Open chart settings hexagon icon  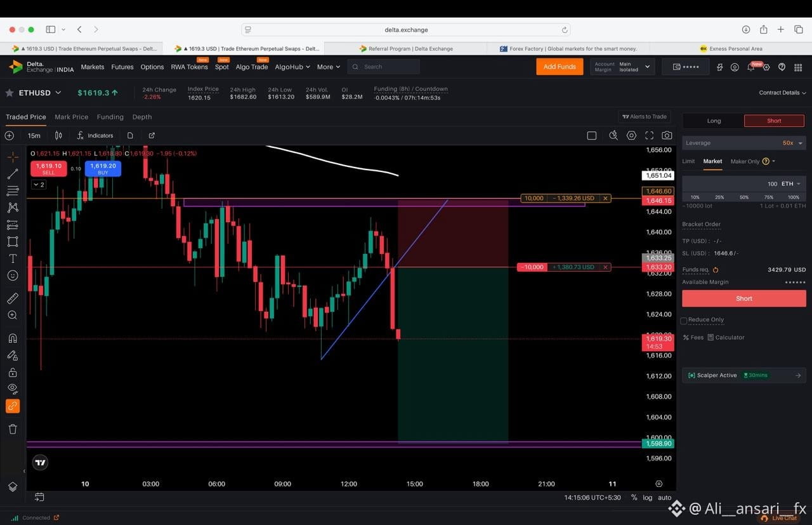coord(631,135)
